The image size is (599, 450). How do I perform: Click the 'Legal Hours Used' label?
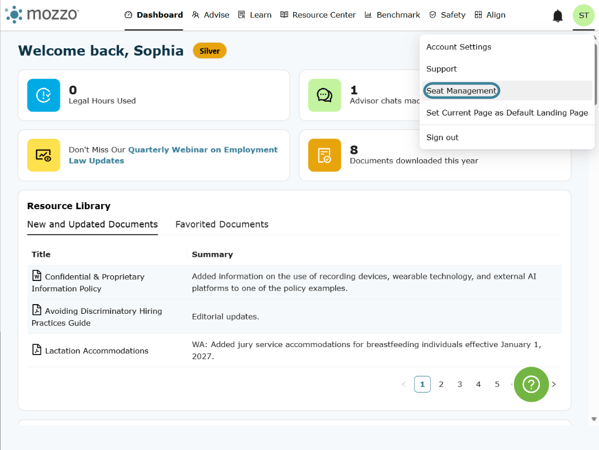pos(102,101)
